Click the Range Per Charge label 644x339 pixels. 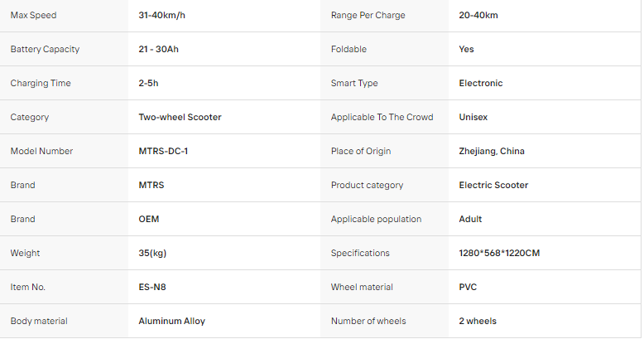pyautogui.click(x=368, y=15)
